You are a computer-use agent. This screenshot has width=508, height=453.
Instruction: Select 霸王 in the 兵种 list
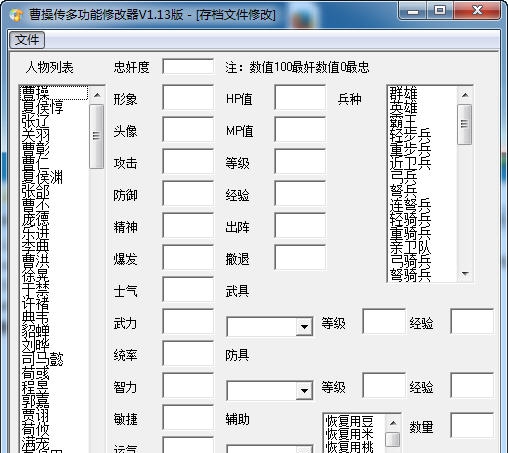click(423, 121)
